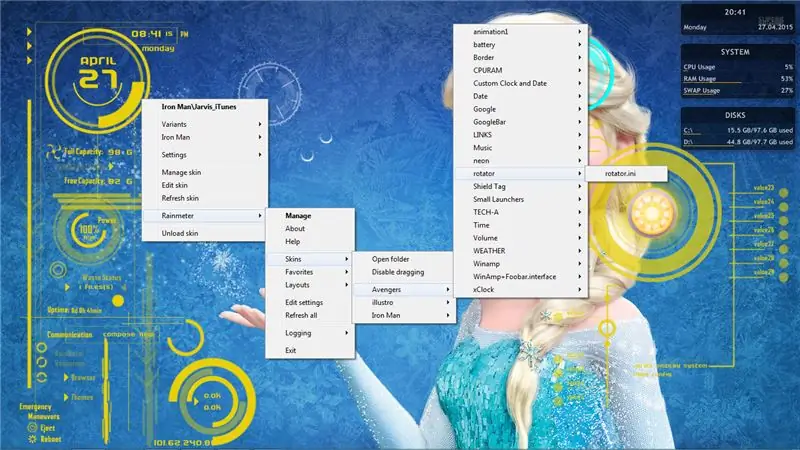Expand the Layouts submenu arrow
This screenshot has height=450, width=800.
coord(346,285)
